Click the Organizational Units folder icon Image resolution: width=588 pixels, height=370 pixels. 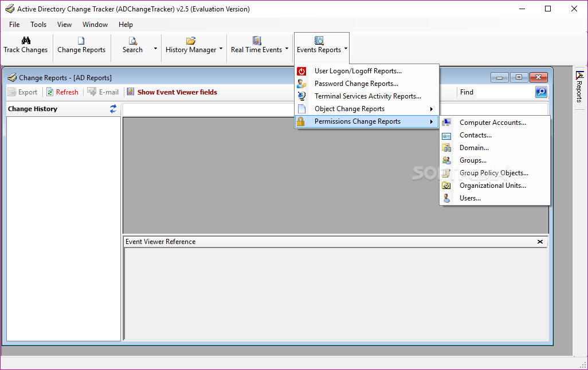(x=446, y=186)
